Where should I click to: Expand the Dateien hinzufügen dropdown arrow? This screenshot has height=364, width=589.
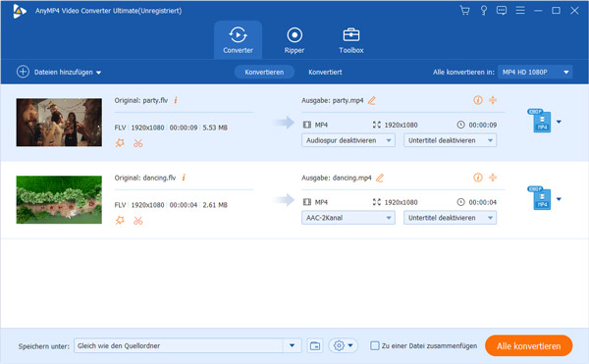coord(98,73)
